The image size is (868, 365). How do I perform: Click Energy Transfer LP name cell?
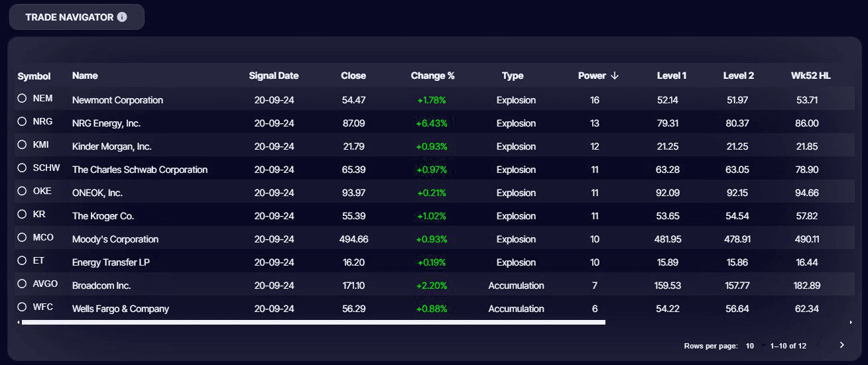pyautogui.click(x=111, y=262)
